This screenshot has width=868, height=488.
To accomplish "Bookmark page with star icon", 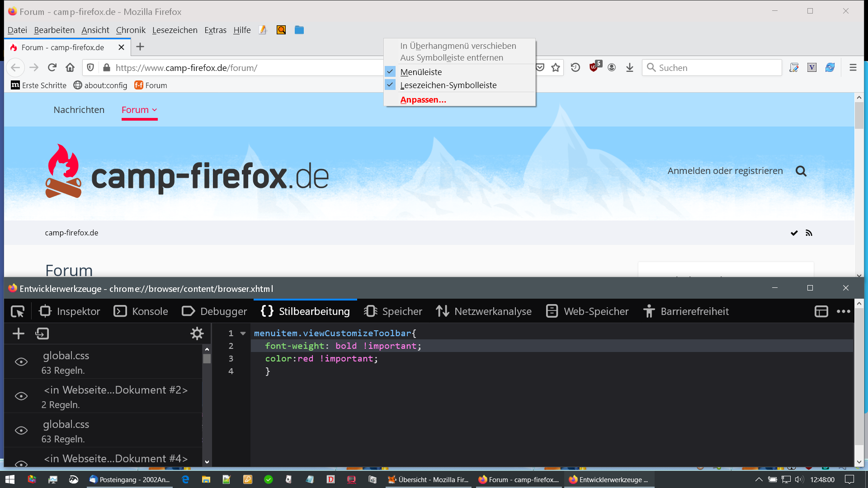I will [556, 68].
